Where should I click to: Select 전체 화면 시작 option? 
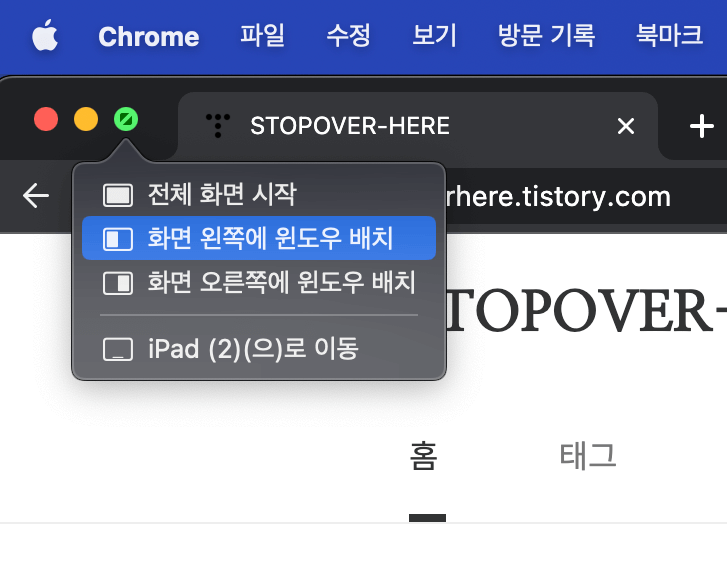point(259,194)
